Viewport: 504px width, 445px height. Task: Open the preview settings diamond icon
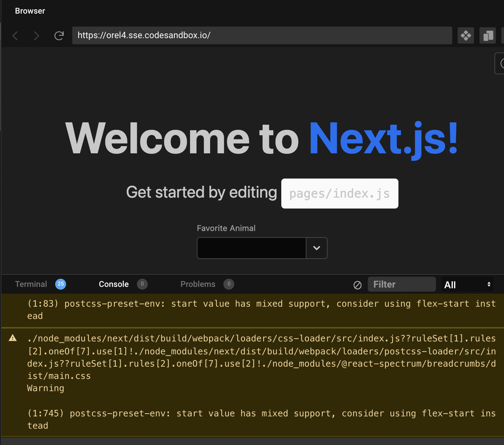(466, 35)
